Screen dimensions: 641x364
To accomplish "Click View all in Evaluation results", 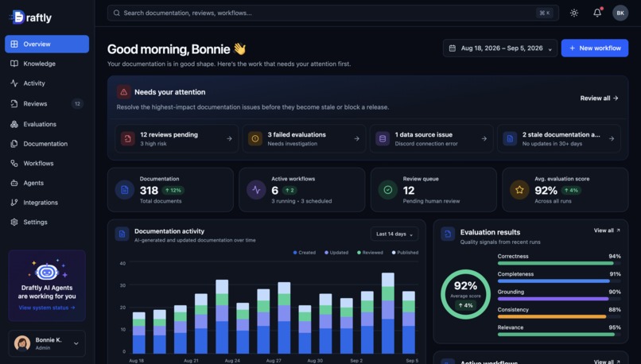I will (607, 230).
